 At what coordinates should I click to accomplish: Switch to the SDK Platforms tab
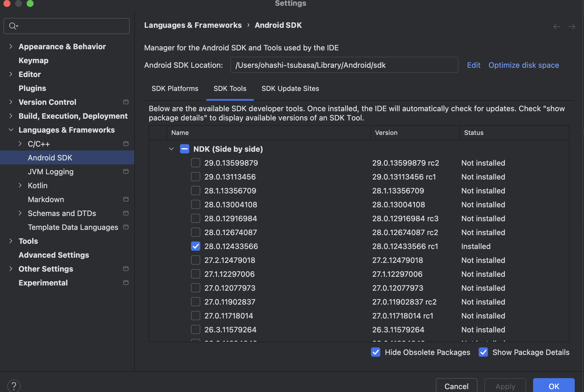(175, 89)
